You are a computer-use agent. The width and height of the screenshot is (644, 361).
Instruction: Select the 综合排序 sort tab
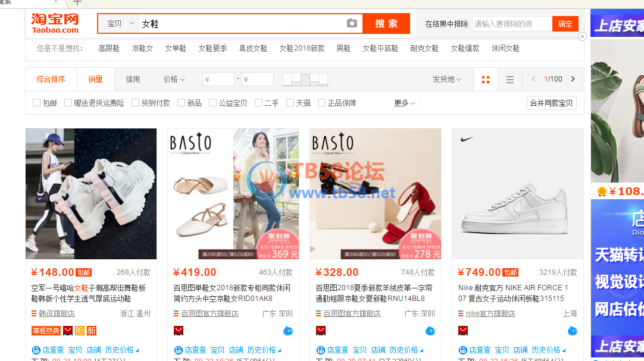coord(51,79)
